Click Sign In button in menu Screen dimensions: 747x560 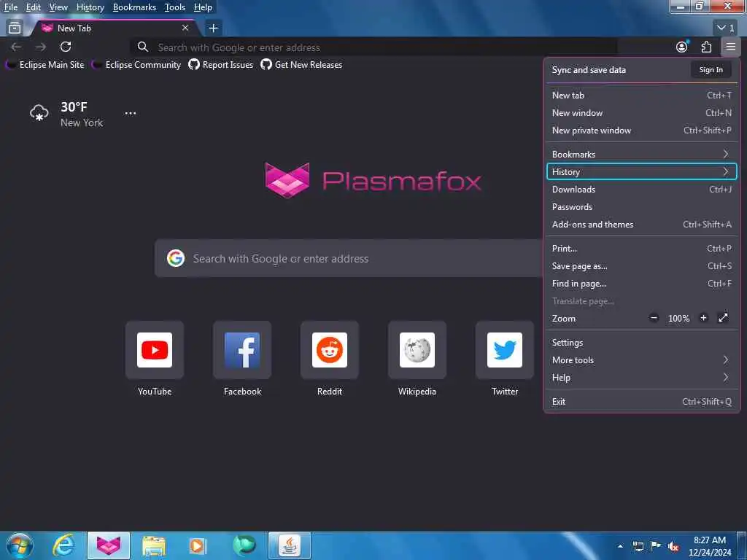click(x=711, y=69)
